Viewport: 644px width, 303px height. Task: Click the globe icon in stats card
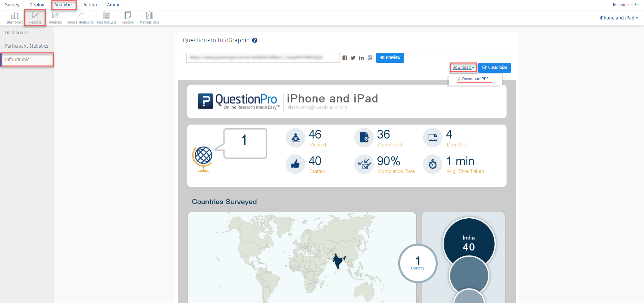pos(202,159)
